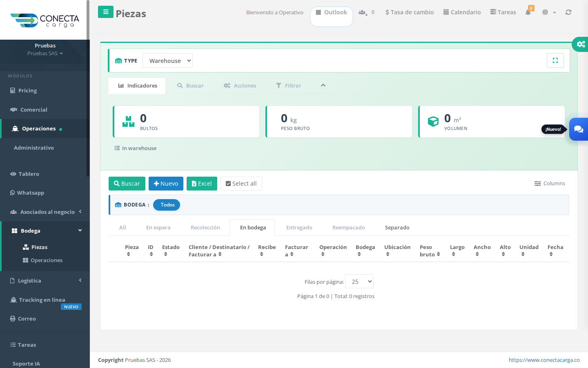Select the Todos bodega filter pill
This screenshot has height=368, width=588.
(x=167, y=205)
